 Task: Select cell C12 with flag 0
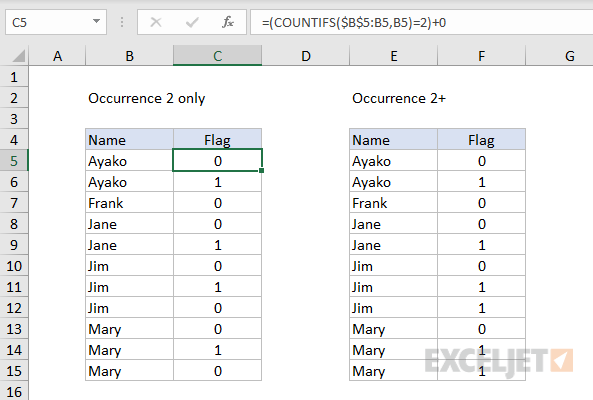pyautogui.click(x=217, y=308)
